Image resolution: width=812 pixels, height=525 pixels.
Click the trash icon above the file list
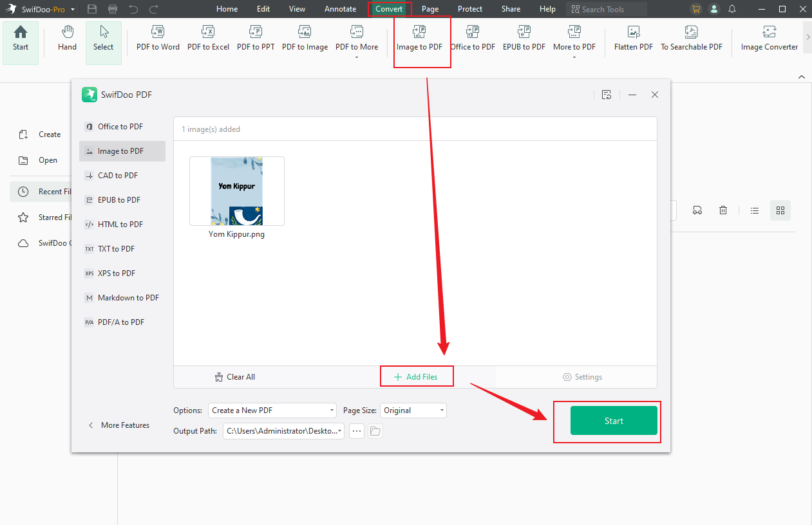[x=722, y=210]
